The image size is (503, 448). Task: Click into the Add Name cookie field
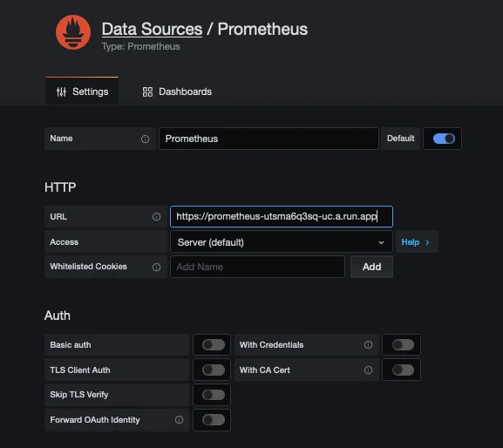coord(257,267)
